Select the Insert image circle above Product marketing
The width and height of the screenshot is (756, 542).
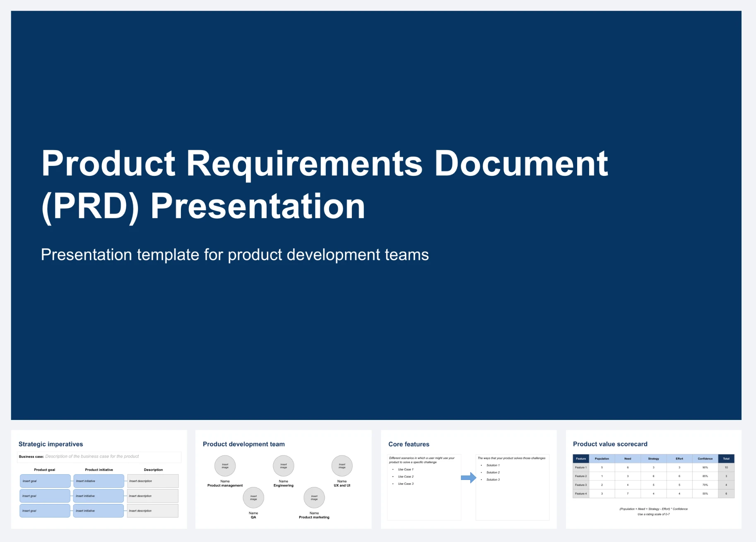[x=314, y=498]
